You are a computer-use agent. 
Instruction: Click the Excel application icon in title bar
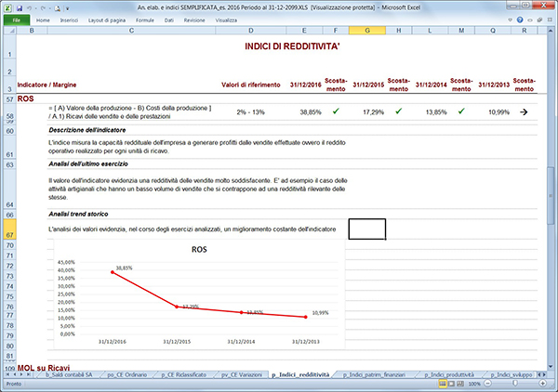point(7,6)
